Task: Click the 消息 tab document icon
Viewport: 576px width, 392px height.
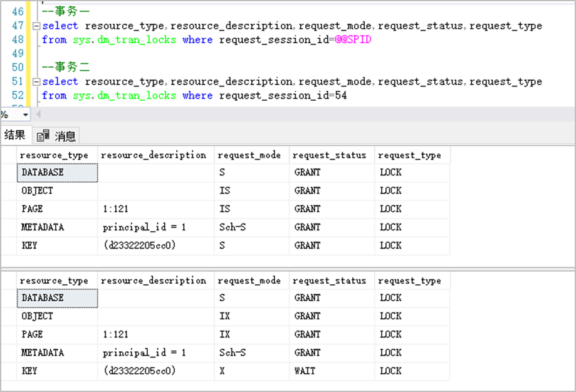Action: [43, 135]
